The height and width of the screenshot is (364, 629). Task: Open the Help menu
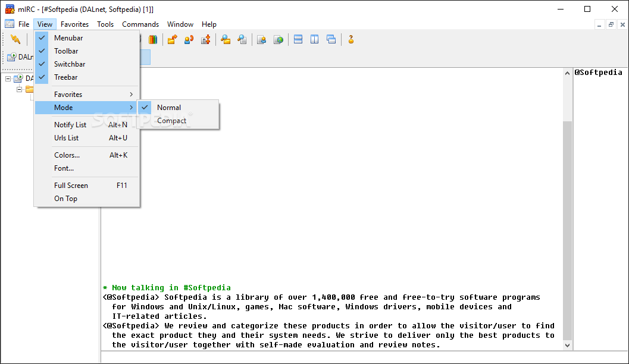(209, 24)
